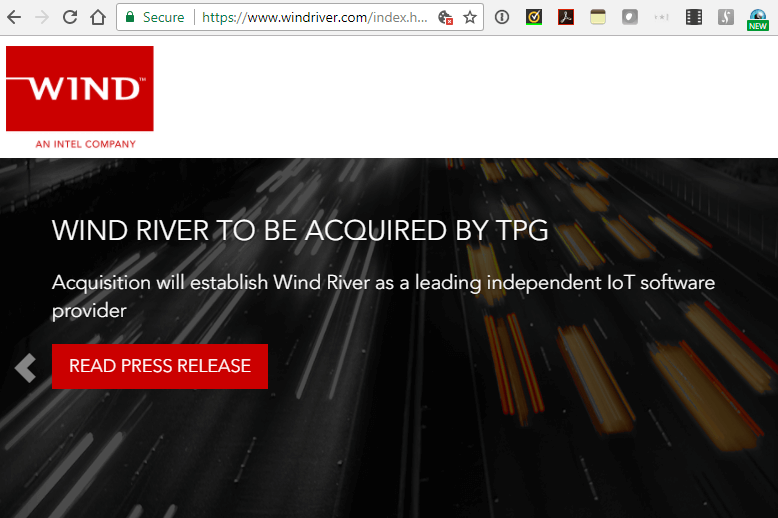Open the globe extension marked NEW
This screenshot has height=518, width=778.
(758, 18)
